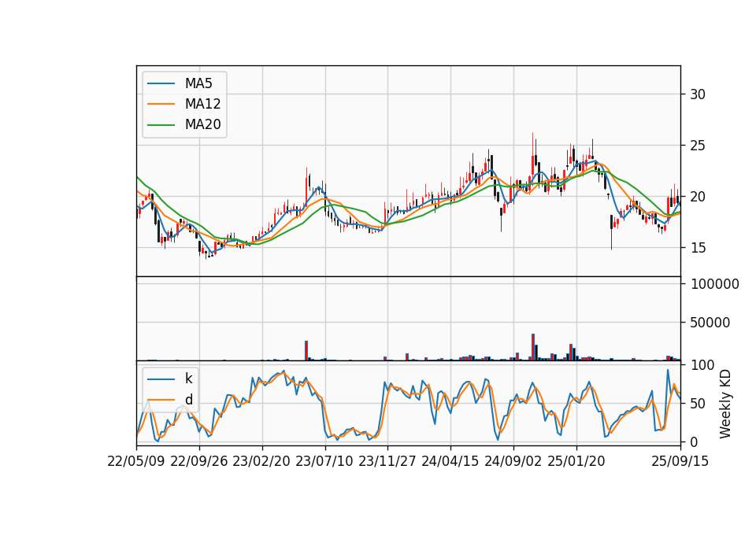Click the price axis value 30
The image size is (756, 543).
[698, 94]
